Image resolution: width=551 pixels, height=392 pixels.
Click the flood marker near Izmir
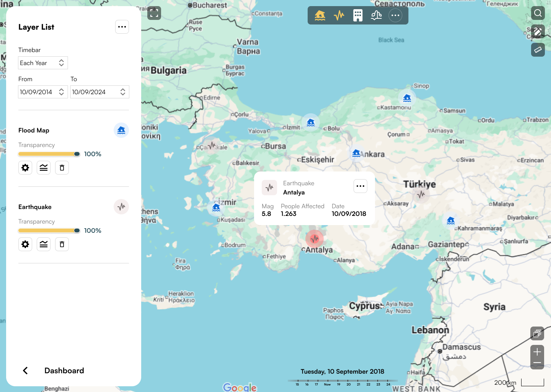click(216, 207)
